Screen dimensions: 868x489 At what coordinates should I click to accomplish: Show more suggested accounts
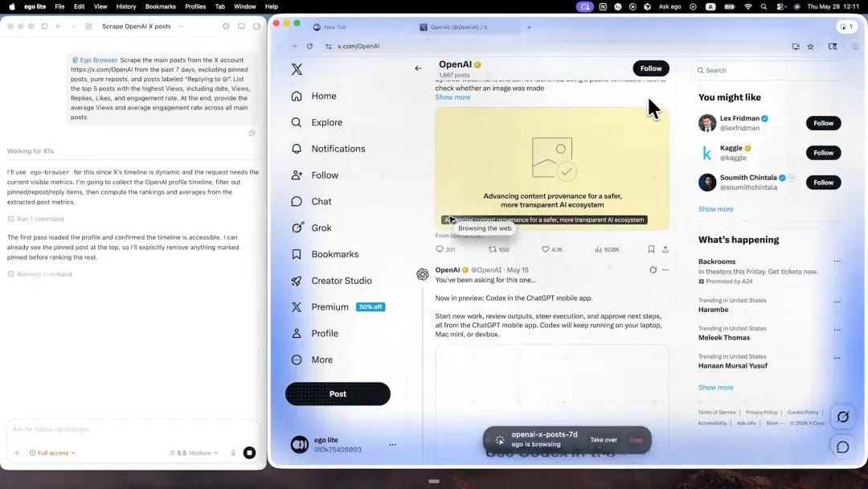(x=716, y=209)
